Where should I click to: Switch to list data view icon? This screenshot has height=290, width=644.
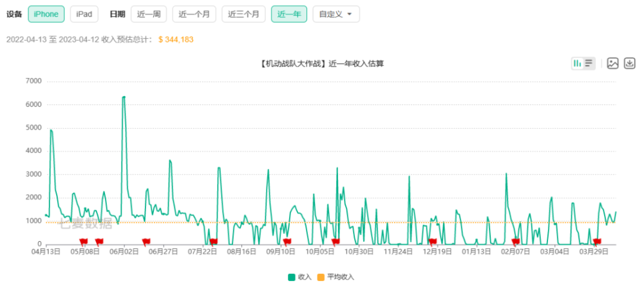click(x=589, y=63)
